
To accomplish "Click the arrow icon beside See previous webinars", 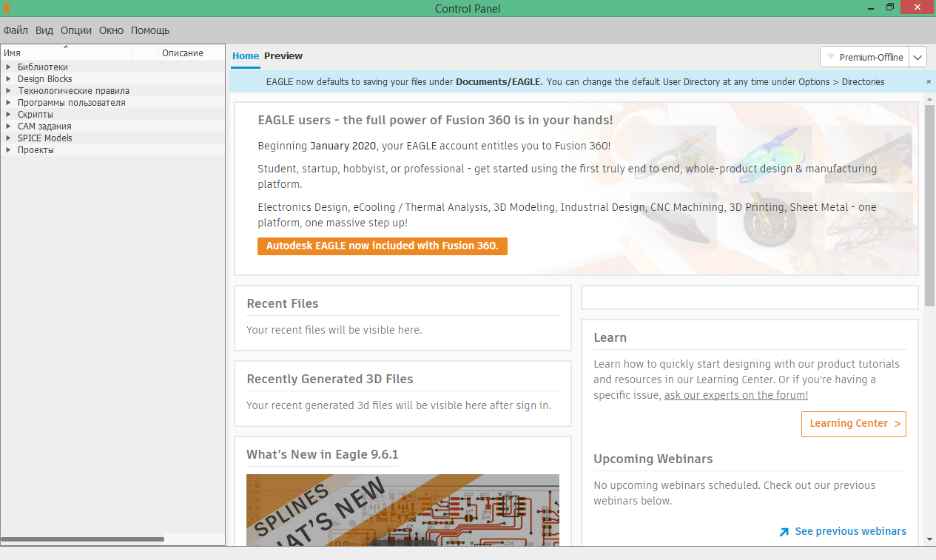I will click(784, 532).
